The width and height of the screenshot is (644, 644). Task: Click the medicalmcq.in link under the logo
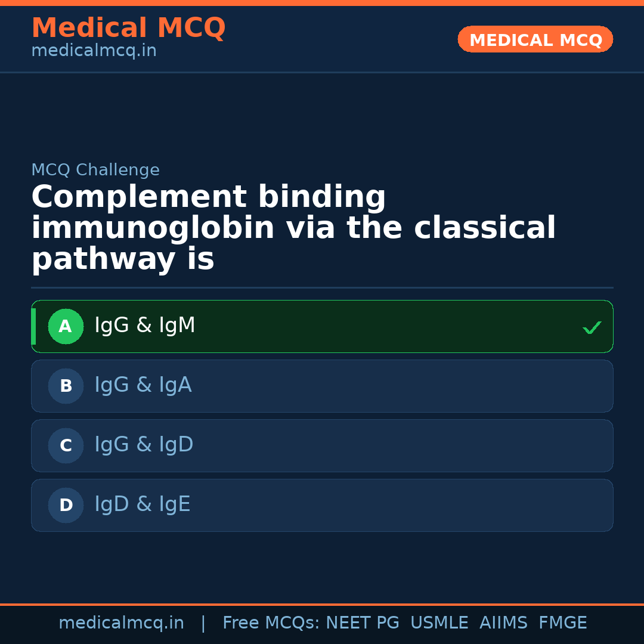94,50
